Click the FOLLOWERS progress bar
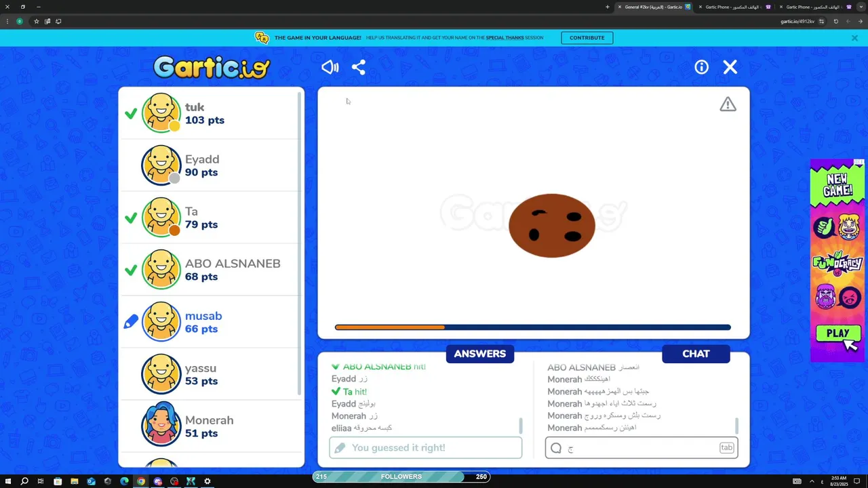Viewport: 868px width, 488px height. coord(401,476)
